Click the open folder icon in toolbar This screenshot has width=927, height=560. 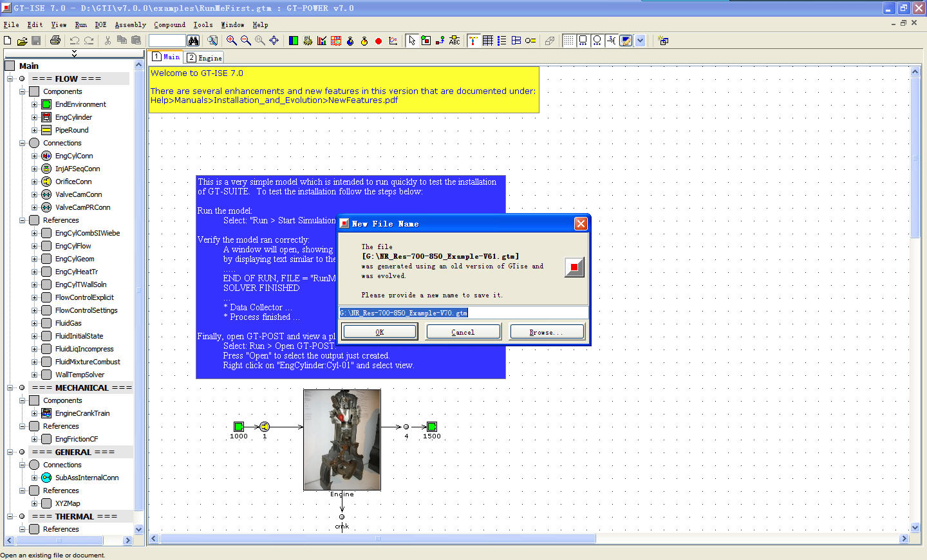click(x=22, y=41)
